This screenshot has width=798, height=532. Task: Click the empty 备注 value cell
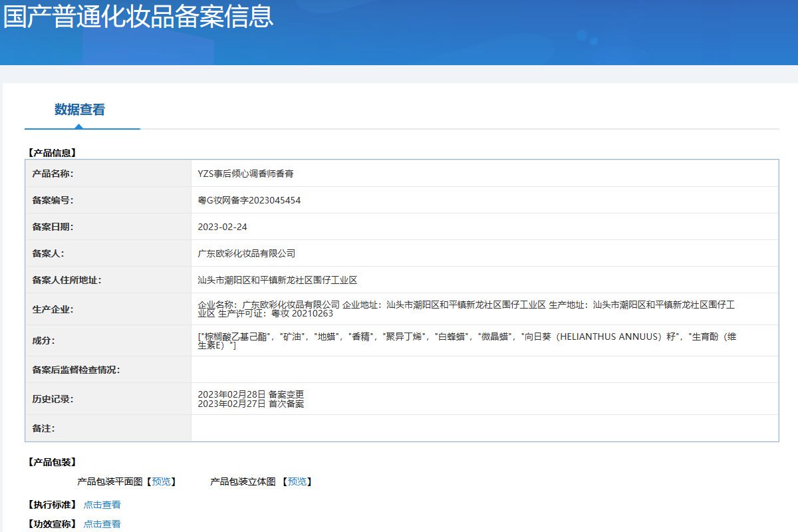coord(484,428)
